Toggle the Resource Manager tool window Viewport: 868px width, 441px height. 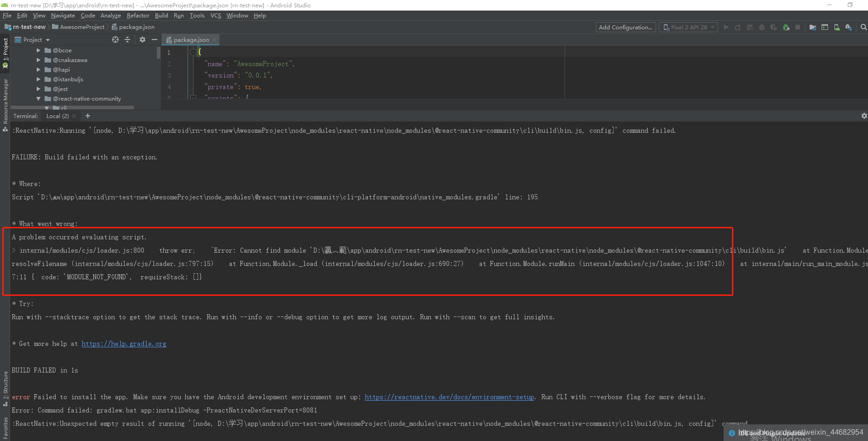(6, 105)
